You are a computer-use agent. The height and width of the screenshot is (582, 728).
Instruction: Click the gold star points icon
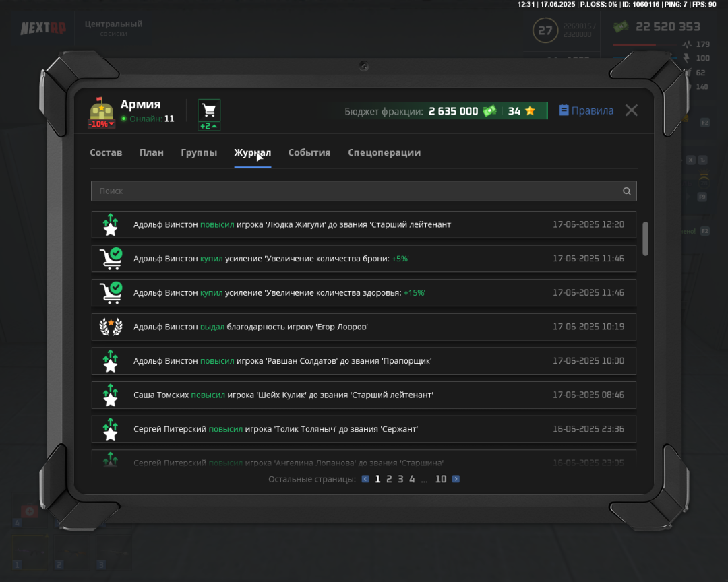click(x=530, y=111)
